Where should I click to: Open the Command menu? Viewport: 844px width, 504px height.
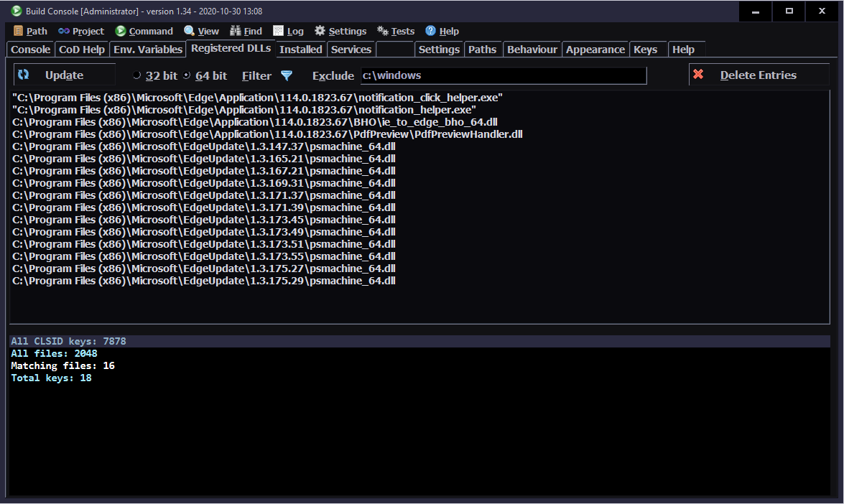144,31
